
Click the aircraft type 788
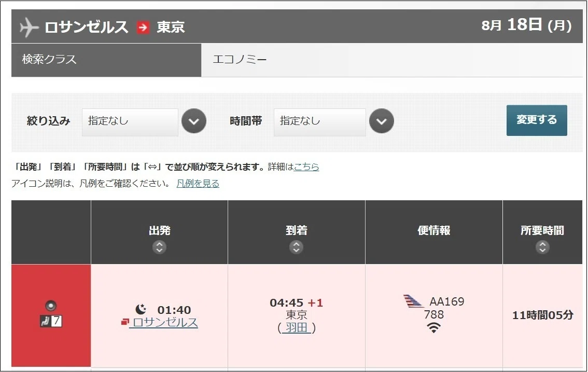pos(434,314)
